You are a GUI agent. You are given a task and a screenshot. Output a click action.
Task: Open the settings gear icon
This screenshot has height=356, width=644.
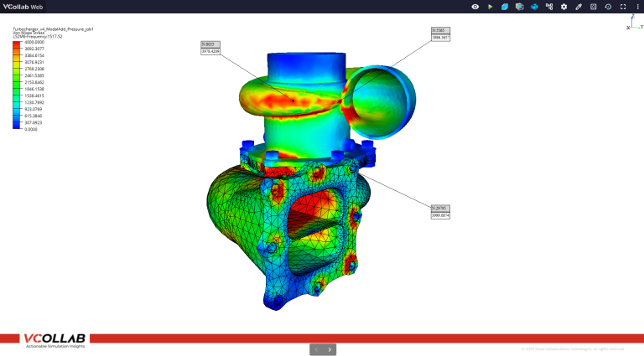[x=563, y=7]
